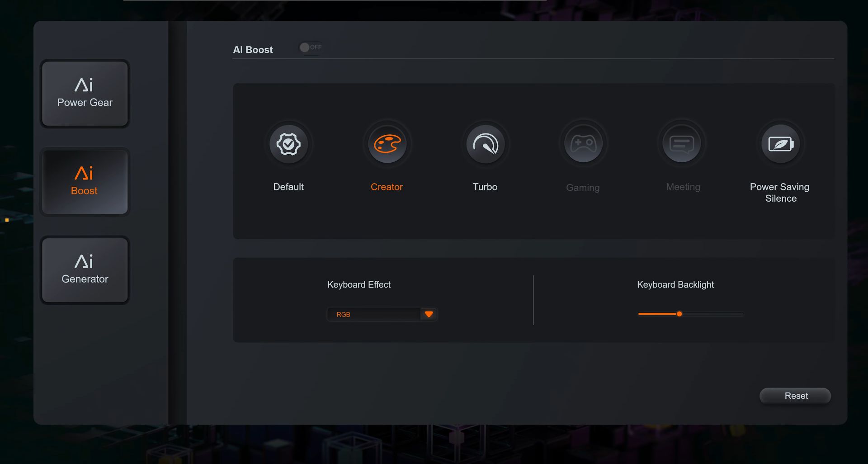Select the Creator mode palette icon
Image resolution: width=868 pixels, height=464 pixels.
[x=387, y=144]
